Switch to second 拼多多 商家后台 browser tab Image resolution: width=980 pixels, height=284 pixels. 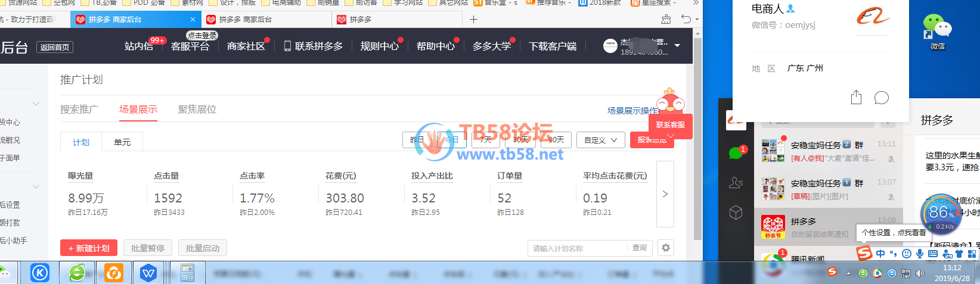pyautogui.click(x=266, y=19)
